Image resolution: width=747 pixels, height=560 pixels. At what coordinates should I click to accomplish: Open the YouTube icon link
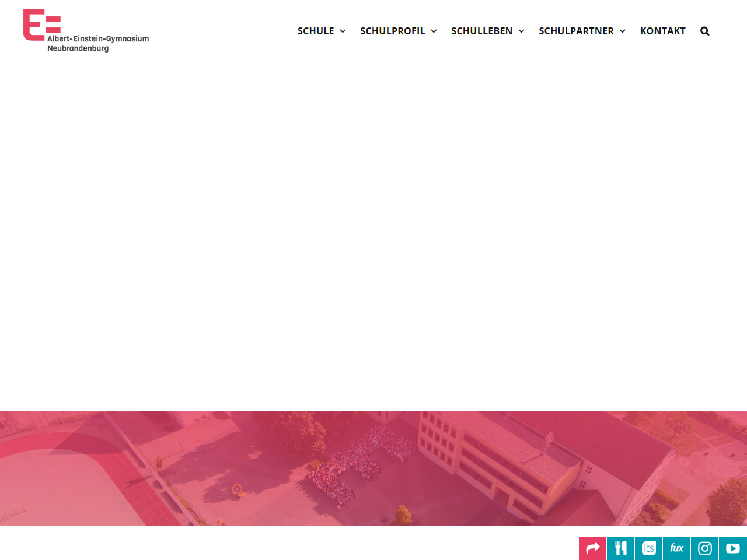pyautogui.click(x=732, y=548)
